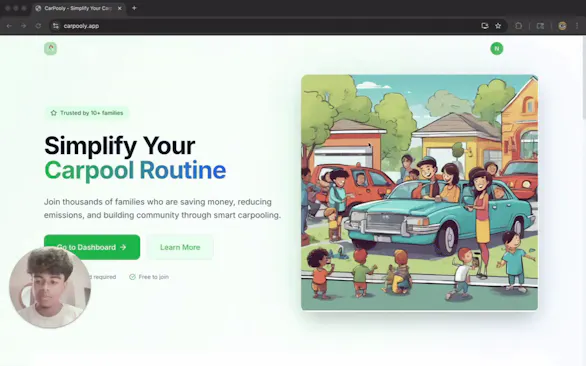Open Chrome three-dot menu
586x366 pixels.
click(x=577, y=26)
